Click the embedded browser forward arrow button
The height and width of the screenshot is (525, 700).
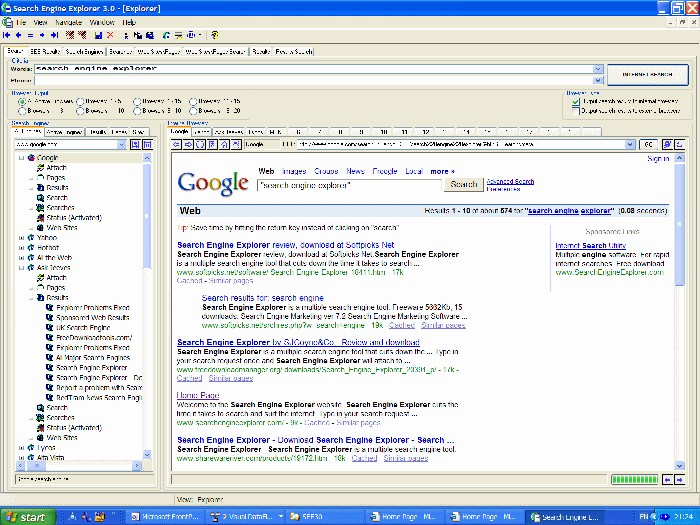coord(188,144)
